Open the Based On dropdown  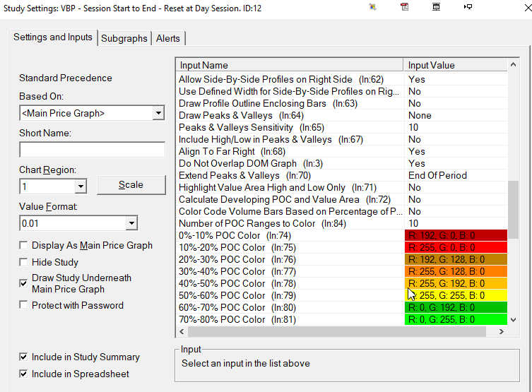tap(158, 113)
